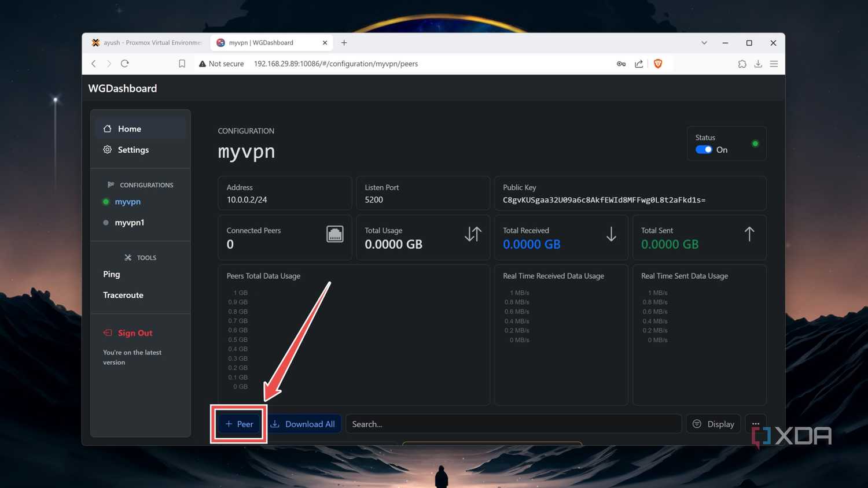
Task: Select the myvpn | WGDashboard tab
Action: [271, 43]
